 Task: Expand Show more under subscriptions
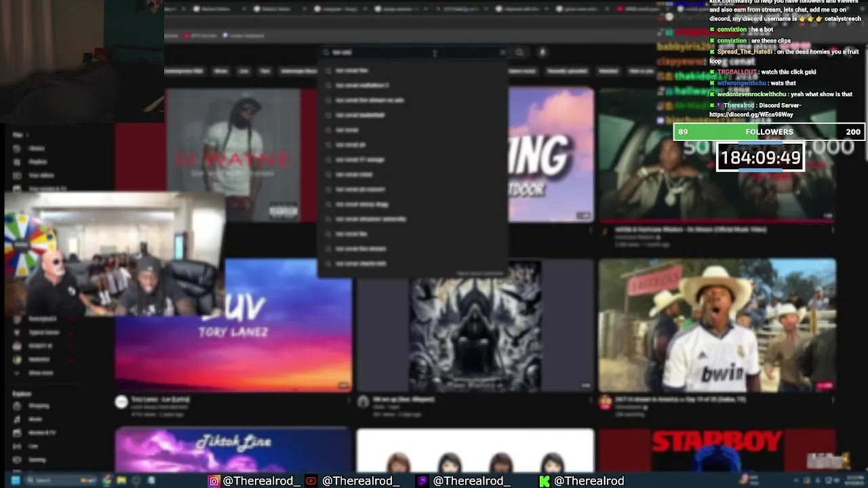point(39,373)
